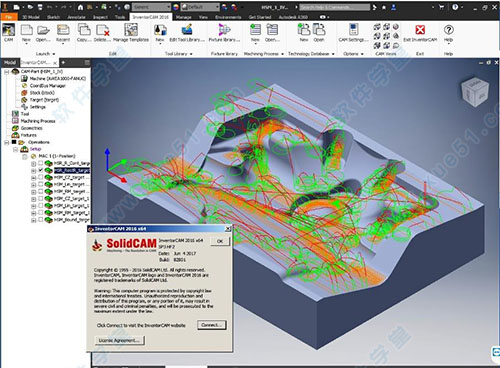The width and height of the screenshot is (500, 368).
Task: Click the CAM launch icon
Action: click(x=9, y=33)
